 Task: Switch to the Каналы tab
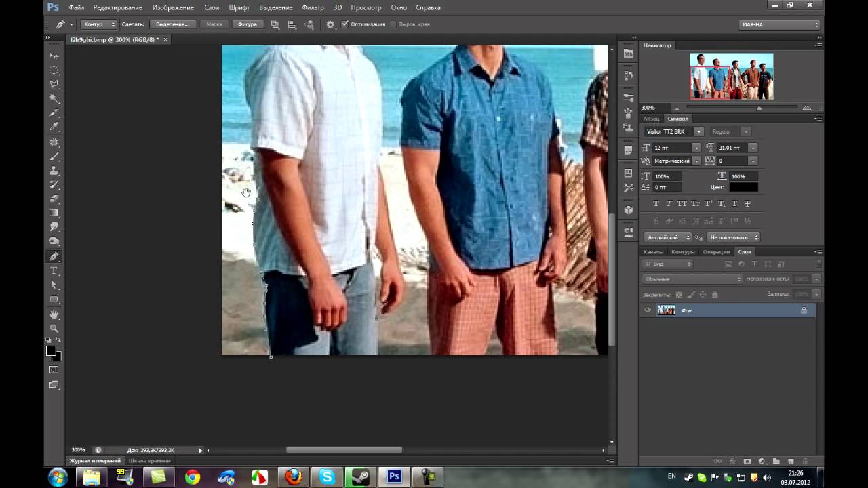coord(654,252)
